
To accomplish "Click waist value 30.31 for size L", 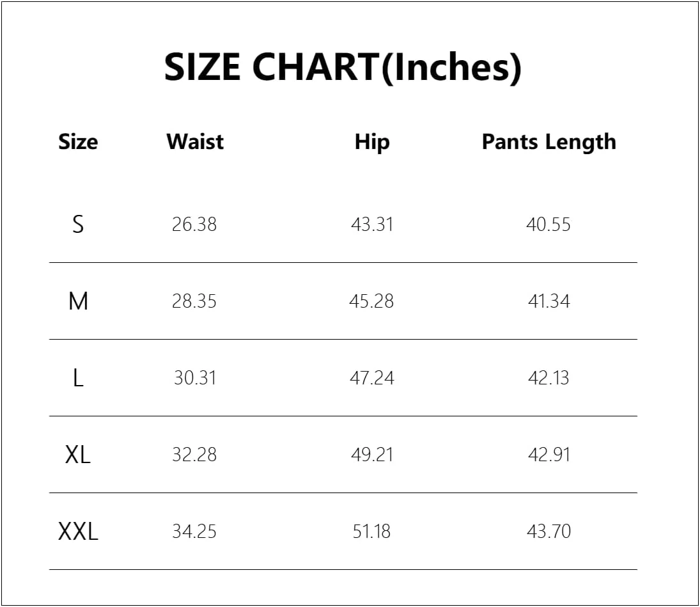I will tap(195, 378).
